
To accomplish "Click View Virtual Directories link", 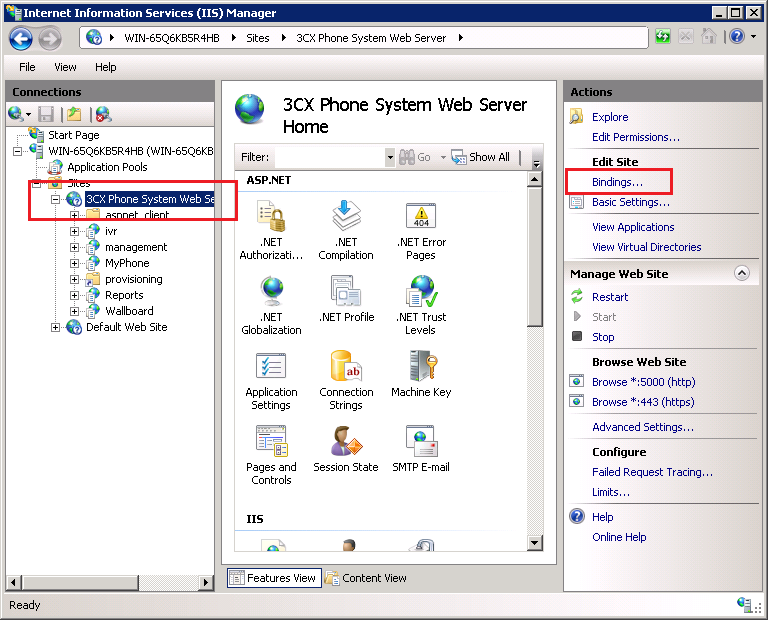I will point(647,247).
